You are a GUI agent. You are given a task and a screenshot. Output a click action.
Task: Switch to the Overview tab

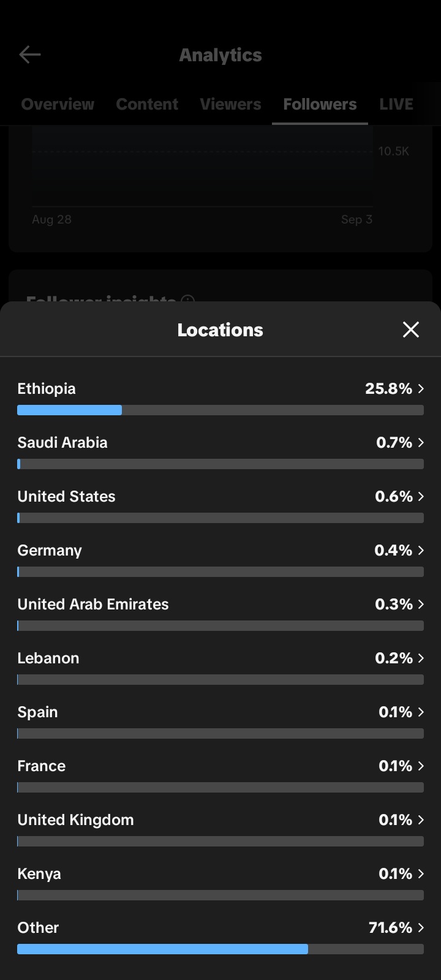pyautogui.click(x=58, y=104)
